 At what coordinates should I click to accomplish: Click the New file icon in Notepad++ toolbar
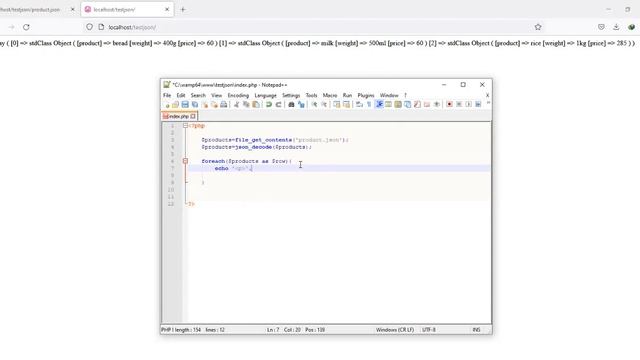click(x=167, y=105)
